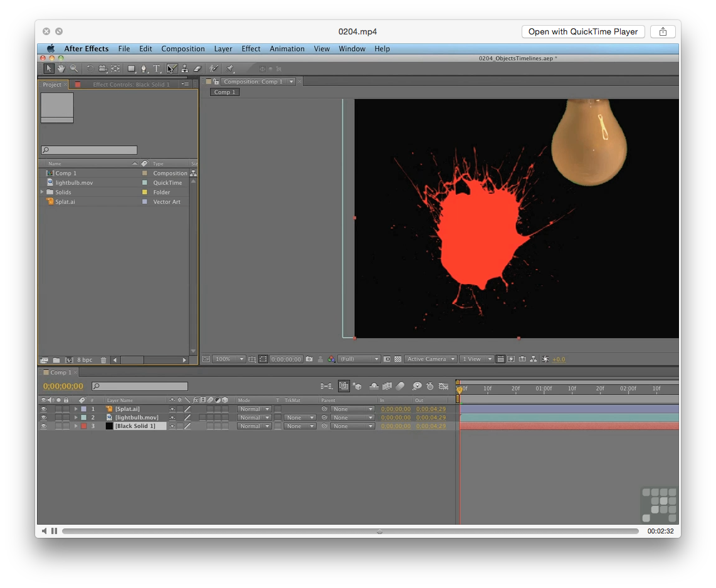
Task: Expand lightbulb.mov layer properties
Action: tap(76, 417)
